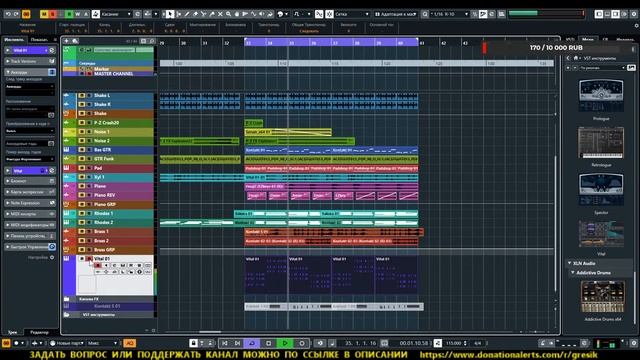Select the Mute X tool
This screenshot has height=360, width=640.
(x=220, y=14)
